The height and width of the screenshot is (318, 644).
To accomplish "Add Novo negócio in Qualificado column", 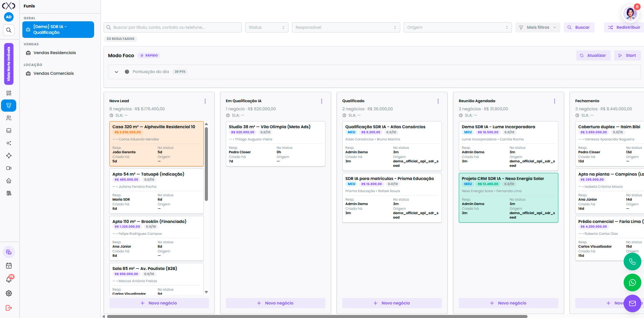I will coord(392,303).
